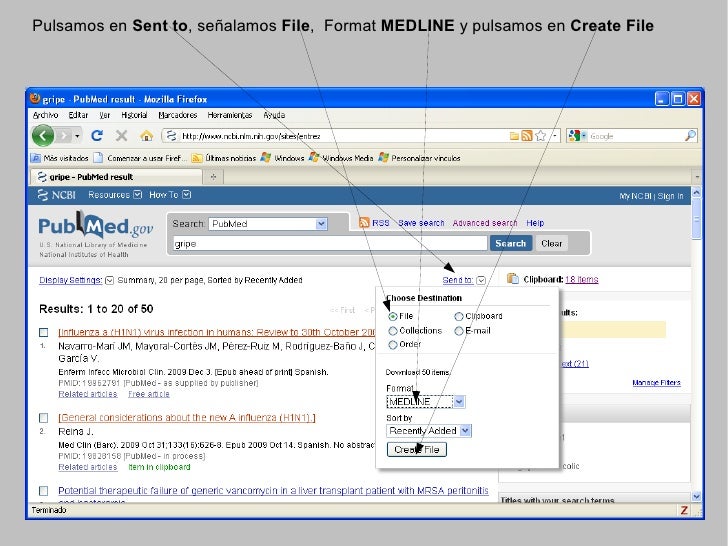Check the box for vancomycin result

[x=44, y=491]
